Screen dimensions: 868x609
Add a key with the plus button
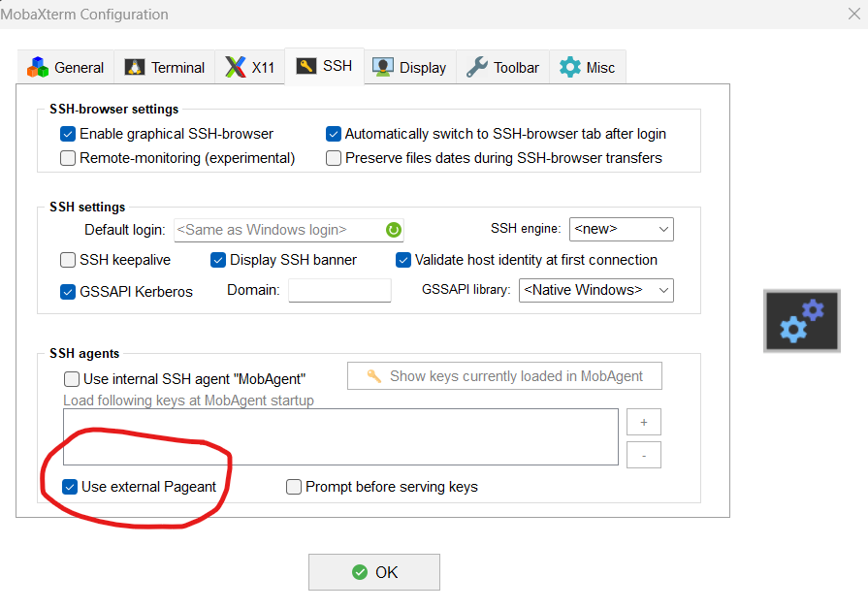[x=644, y=423]
